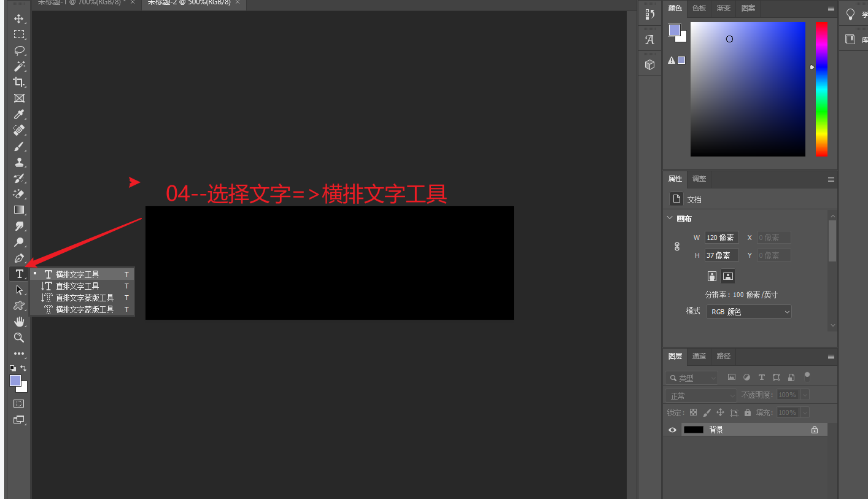Choose 横排文字工具 from the flyout
Viewport: 868px width, 499px height.
tap(82, 274)
